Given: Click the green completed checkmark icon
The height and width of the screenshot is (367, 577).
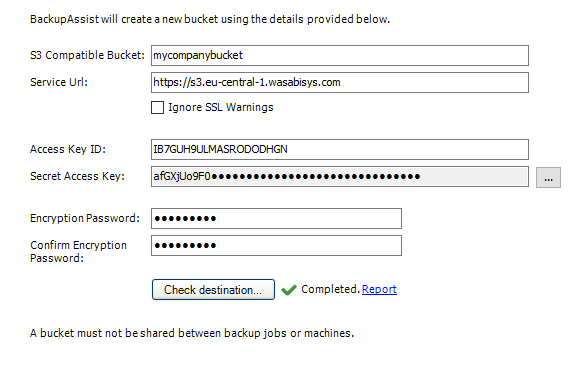Looking at the screenshot, I should click(x=289, y=290).
